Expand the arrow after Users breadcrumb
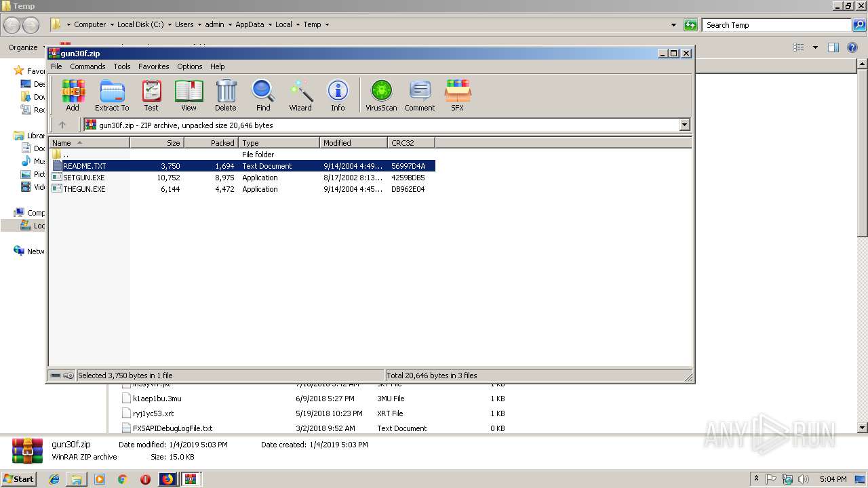This screenshot has width=868, height=488. click(x=199, y=25)
